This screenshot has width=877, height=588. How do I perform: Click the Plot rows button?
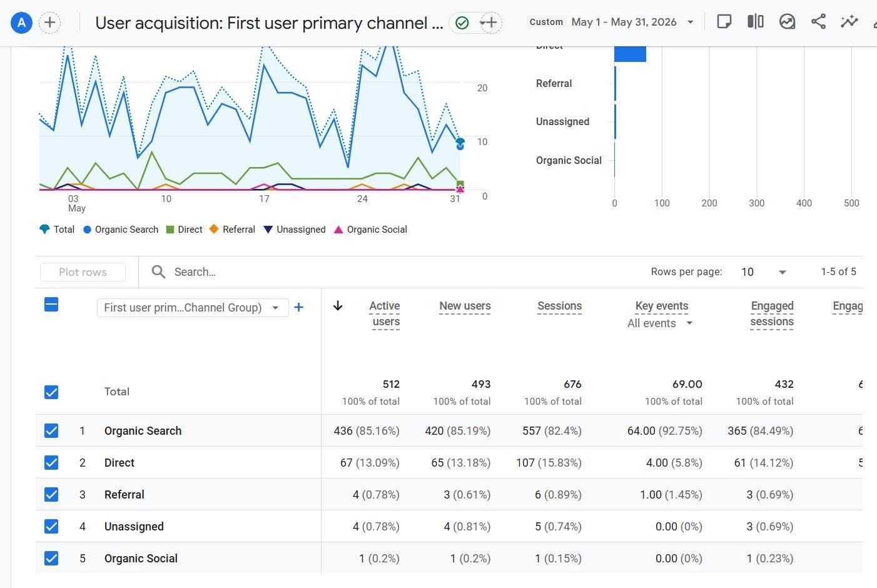click(83, 272)
